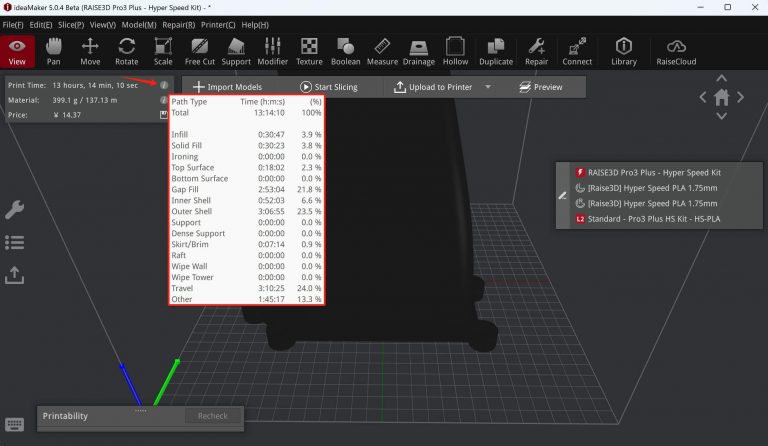
Task: Select the View tool
Action: point(17,51)
